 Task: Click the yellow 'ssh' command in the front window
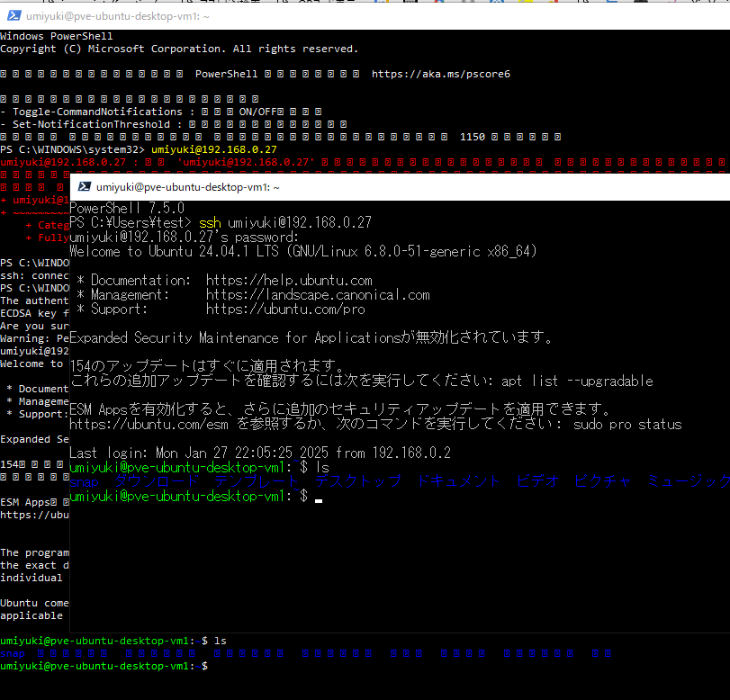click(210, 223)
